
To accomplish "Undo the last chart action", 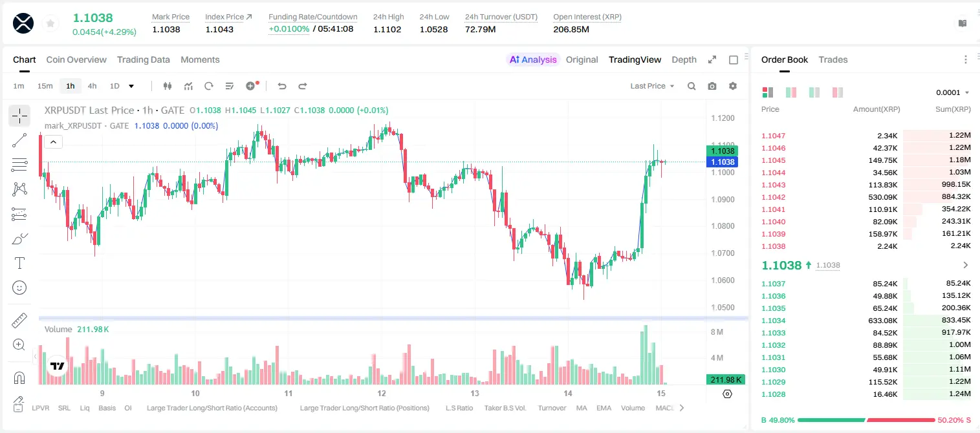I will coord(281,86).
